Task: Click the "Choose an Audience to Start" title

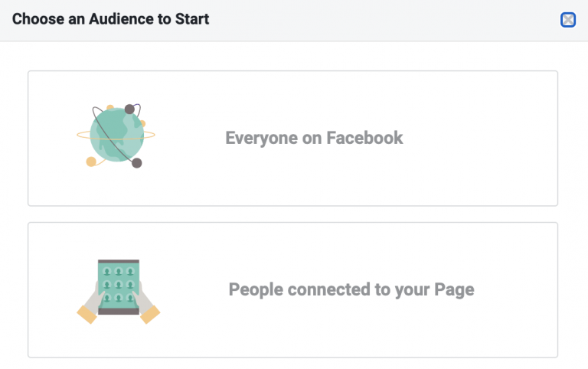Action: click(110, 19)
